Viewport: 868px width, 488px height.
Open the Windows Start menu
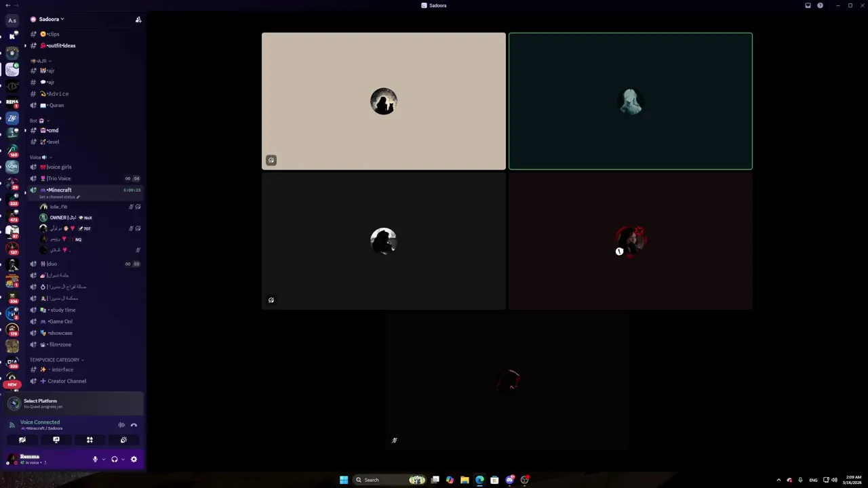pyautogui.click(x=344, y=480)
